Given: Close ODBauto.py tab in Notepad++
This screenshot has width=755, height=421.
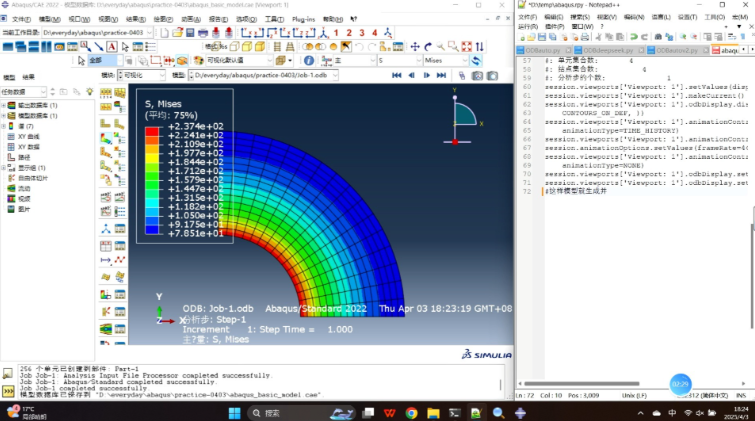Looking at the screenshot, I should (568, 50).
